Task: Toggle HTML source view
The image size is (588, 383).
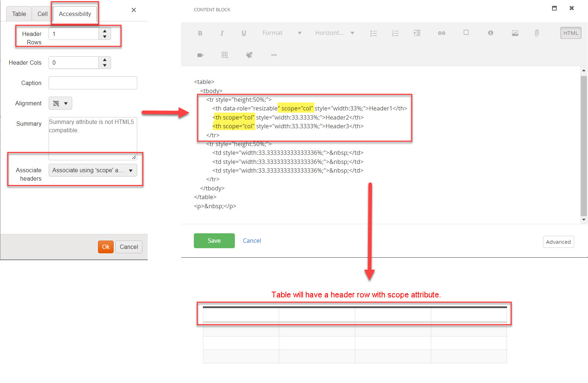Action: (570, 33)
